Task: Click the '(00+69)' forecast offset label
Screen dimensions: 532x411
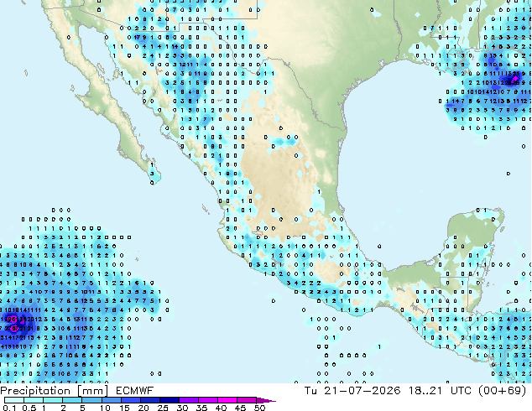Action: pyautogui.click(x=502, y=391)
